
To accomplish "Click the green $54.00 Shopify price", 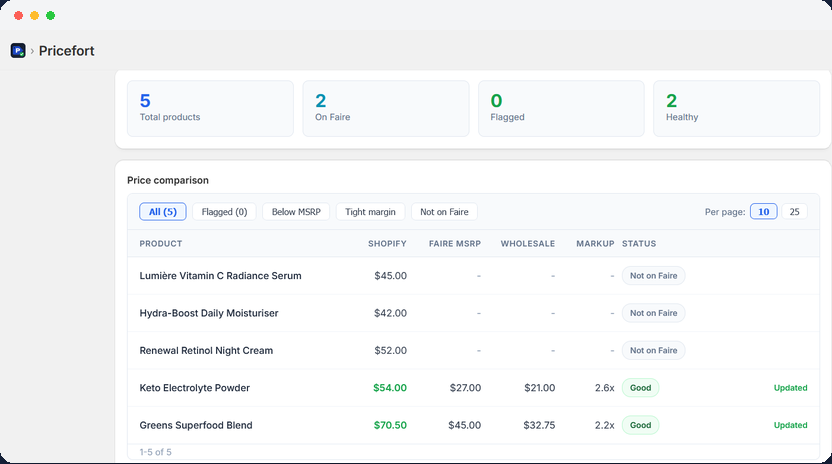I will point(390,388).
